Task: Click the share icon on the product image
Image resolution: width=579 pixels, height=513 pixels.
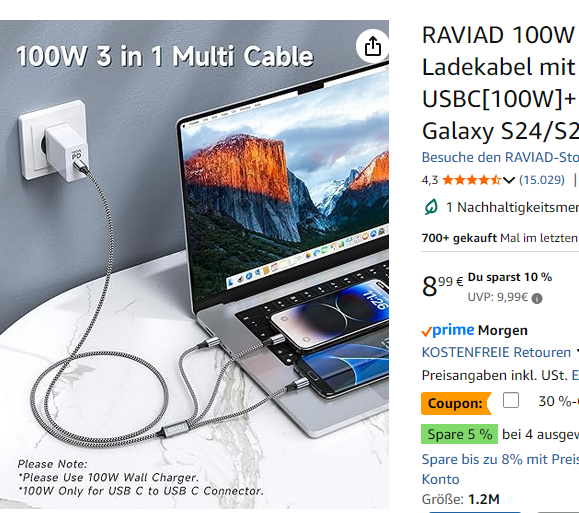Action: (x=372, y=46)
